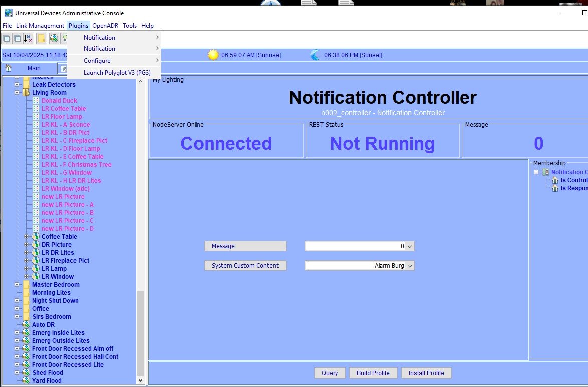Open the Tools menu

click(x=130, y=26)
